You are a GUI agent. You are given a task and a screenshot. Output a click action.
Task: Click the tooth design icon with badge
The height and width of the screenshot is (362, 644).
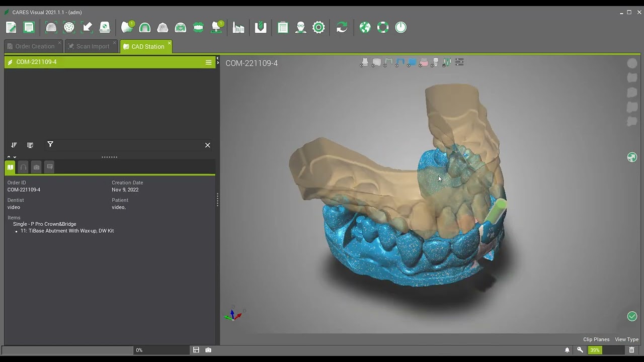tap(128, 27)
